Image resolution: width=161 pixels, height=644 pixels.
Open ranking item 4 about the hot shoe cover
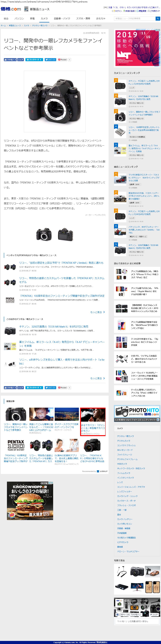pos(144,130)
